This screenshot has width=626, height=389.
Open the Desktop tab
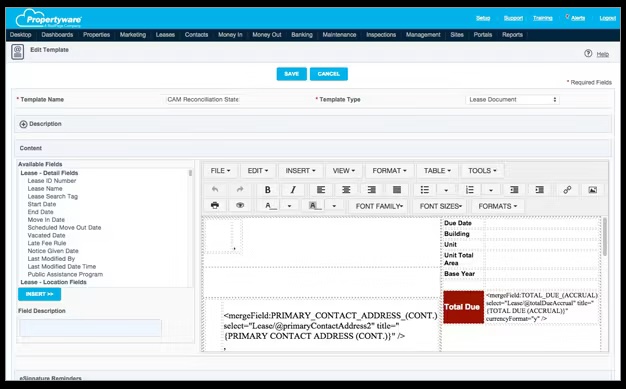point(20,35)
